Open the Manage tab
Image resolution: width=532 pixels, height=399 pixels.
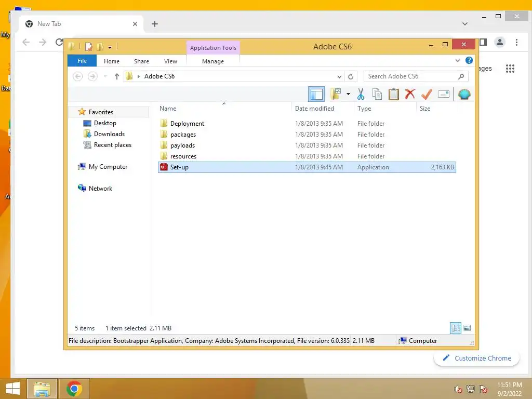point(212,61)
